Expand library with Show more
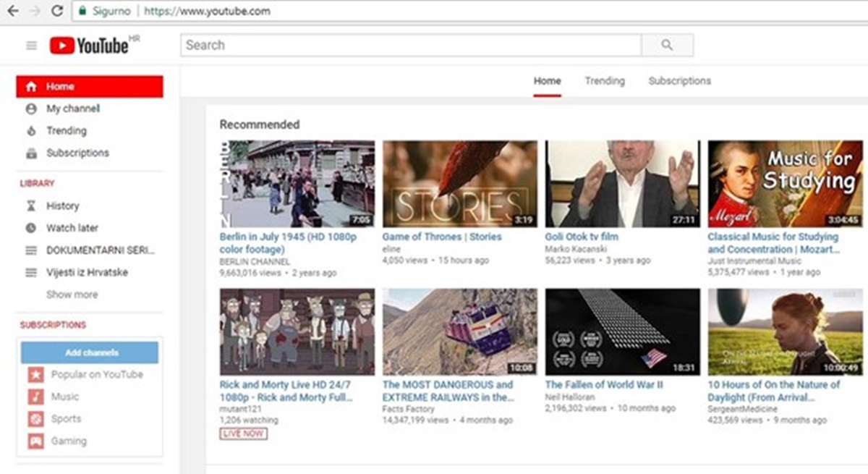 (72, 295)
